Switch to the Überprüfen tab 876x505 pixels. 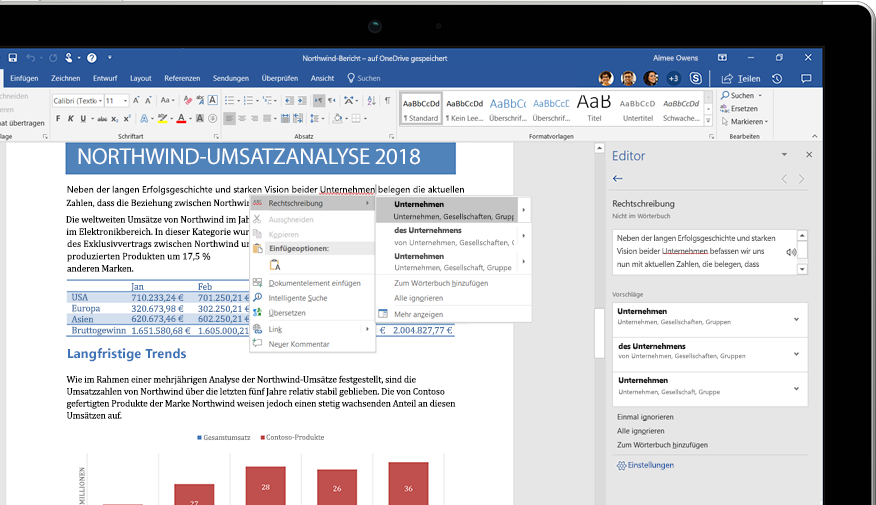(x=279, y=78)
